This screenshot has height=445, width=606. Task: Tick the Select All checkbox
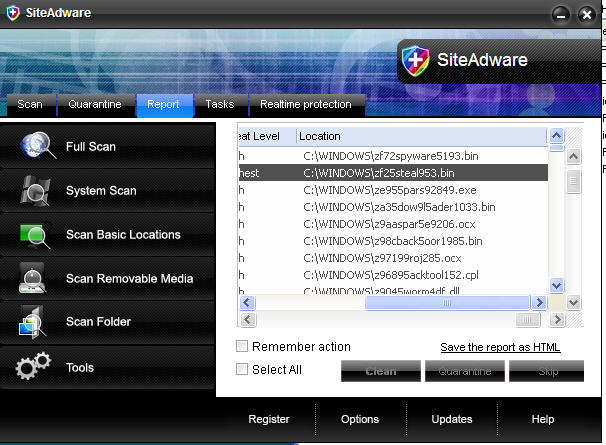[x=242, y=369]
